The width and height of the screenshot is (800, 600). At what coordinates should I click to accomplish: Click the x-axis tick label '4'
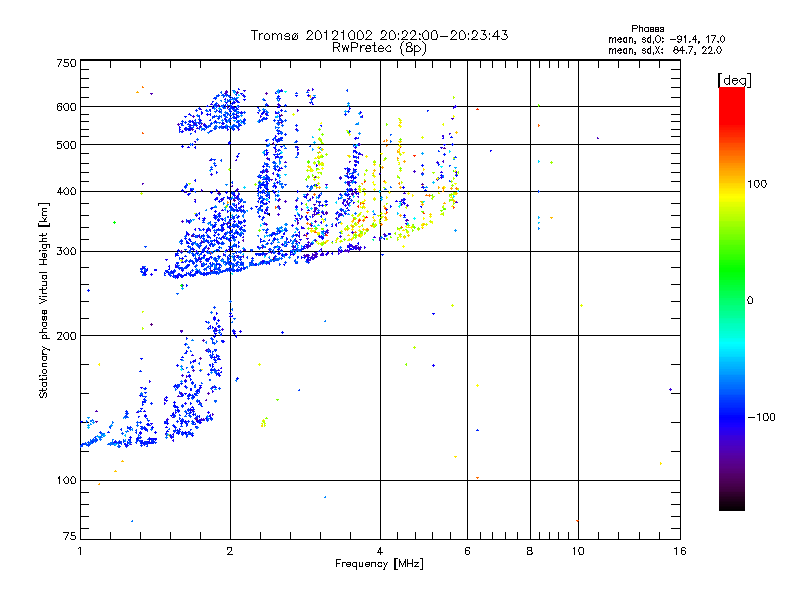(380, 551)
